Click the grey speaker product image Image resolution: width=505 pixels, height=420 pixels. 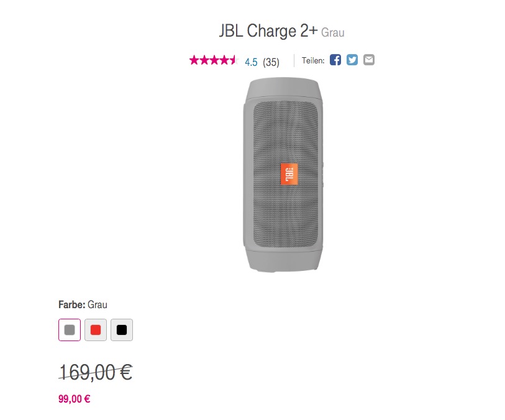pos(283,175)
